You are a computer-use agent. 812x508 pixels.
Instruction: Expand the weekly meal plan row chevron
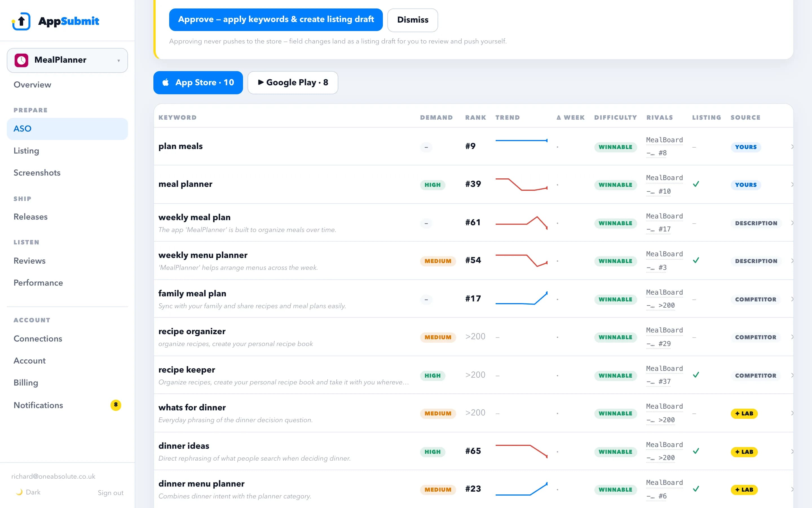click(x=792, y=223)
